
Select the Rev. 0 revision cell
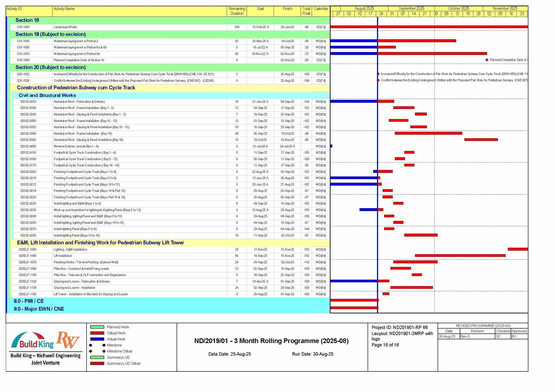[477, 336]
